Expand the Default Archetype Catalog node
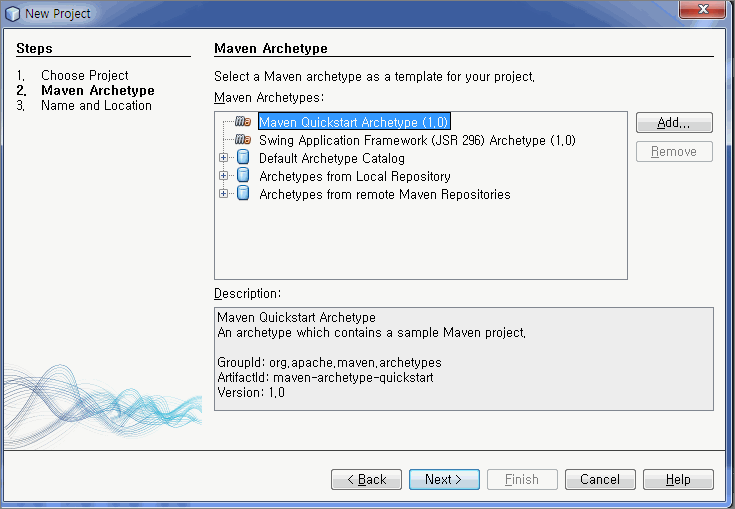The image size is (735, 509). pyautogui.click(x=224, y=158)
